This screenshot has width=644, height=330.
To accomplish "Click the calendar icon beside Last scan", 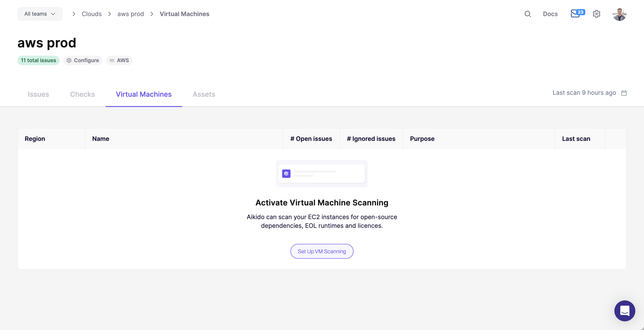I will 624,93.
